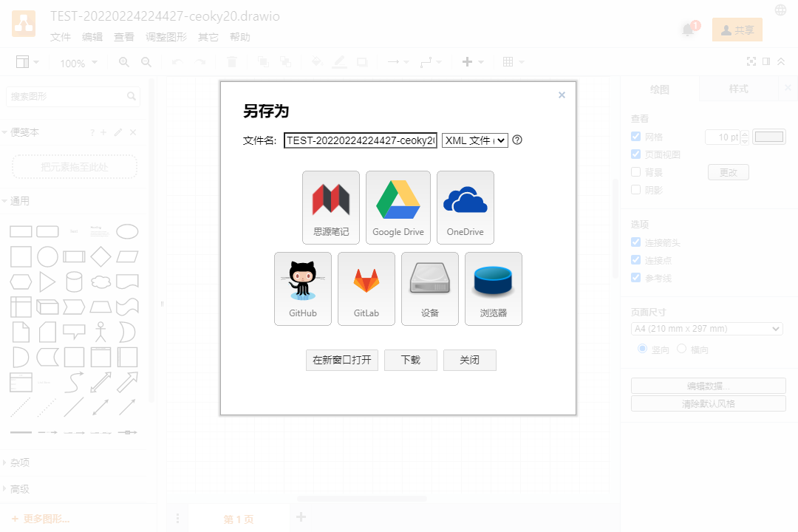
Task: Open the 调整图形 menu
Action: (166, 37)
